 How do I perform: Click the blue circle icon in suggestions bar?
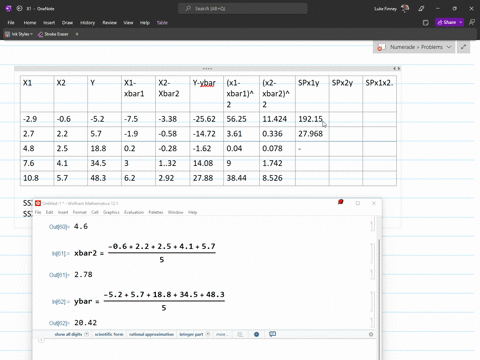pos(256,334)
